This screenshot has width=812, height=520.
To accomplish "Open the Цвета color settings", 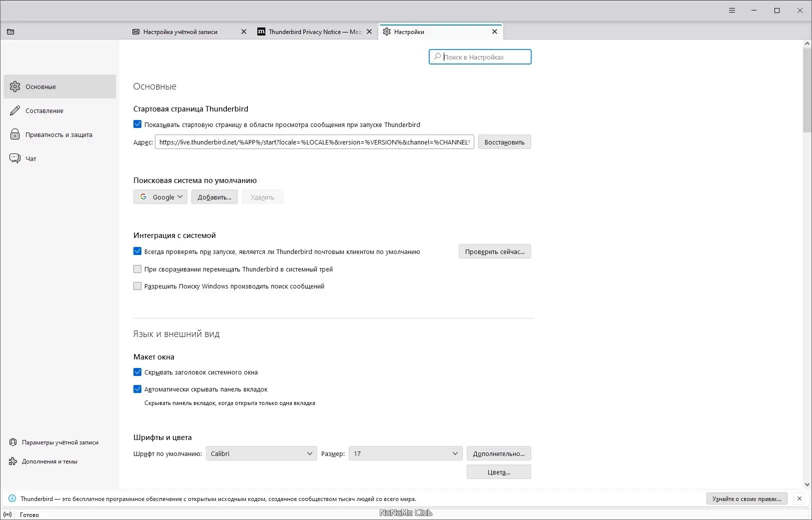I will 499,471.
